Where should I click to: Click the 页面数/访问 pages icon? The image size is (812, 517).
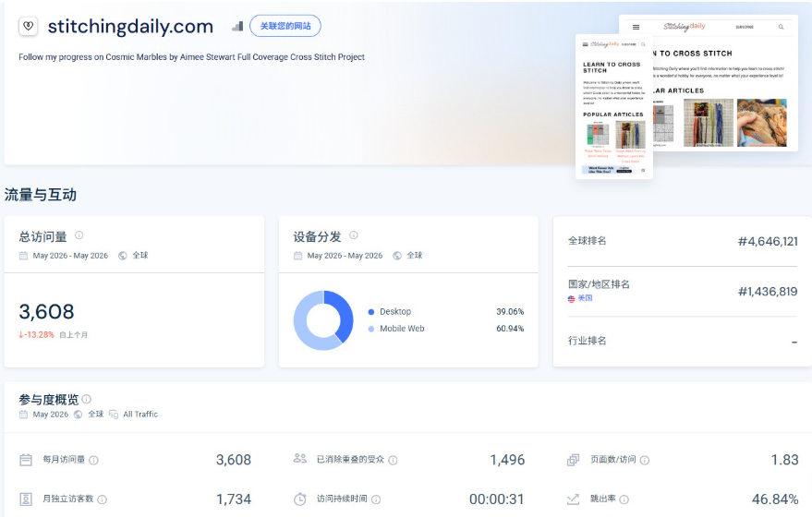[574, 460]
